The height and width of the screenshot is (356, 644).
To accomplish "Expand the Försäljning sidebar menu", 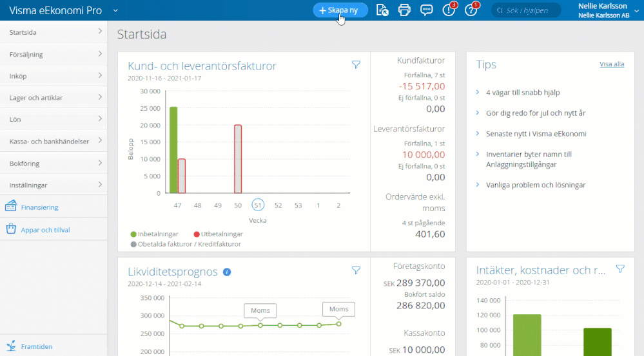I will click(x=55, y=55).
